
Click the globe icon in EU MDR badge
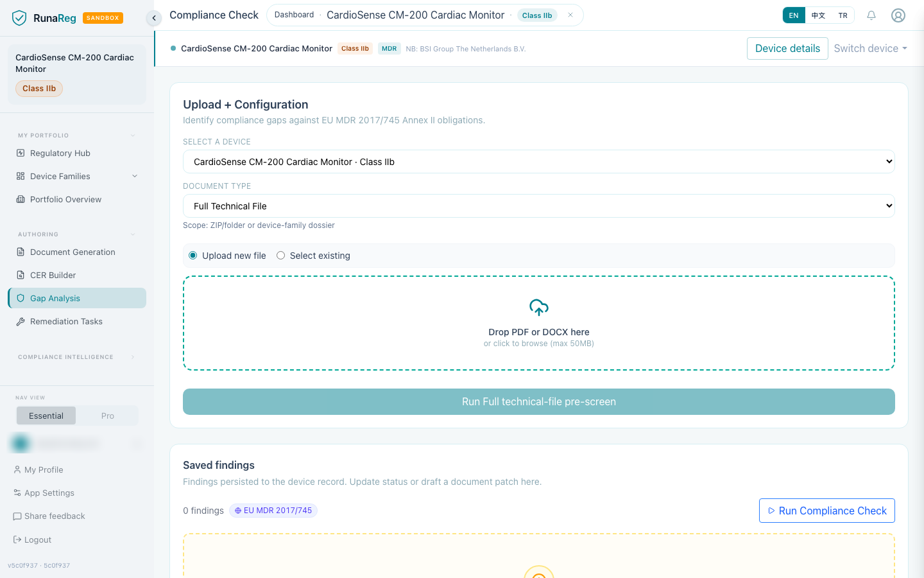(238, 511)
